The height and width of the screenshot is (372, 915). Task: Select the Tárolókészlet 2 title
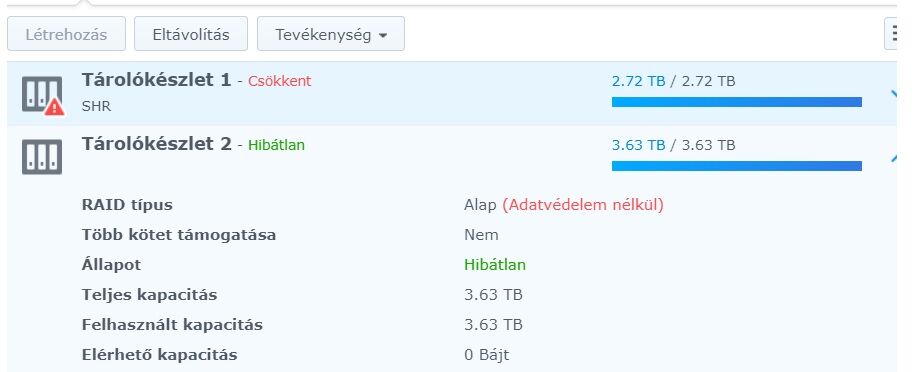(156, 144)
